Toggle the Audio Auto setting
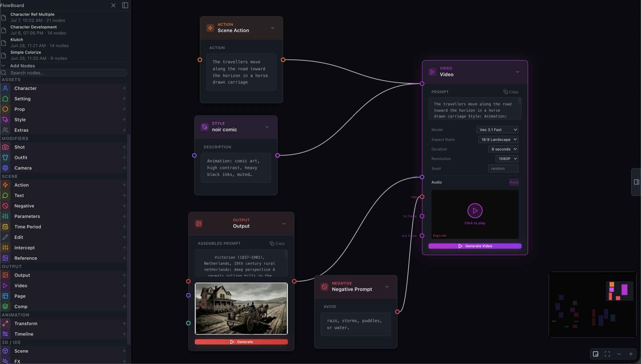The image size is (641, 364). (514, 182)
